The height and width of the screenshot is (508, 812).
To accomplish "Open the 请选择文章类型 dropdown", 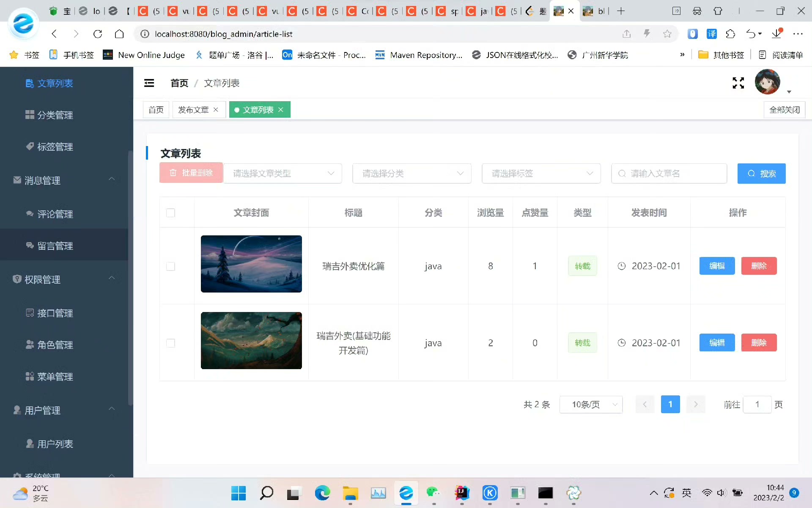I will (283, 174).
